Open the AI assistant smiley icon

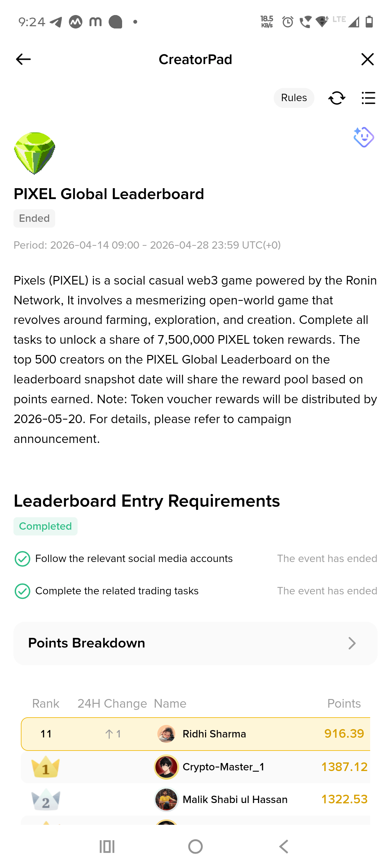363,137
